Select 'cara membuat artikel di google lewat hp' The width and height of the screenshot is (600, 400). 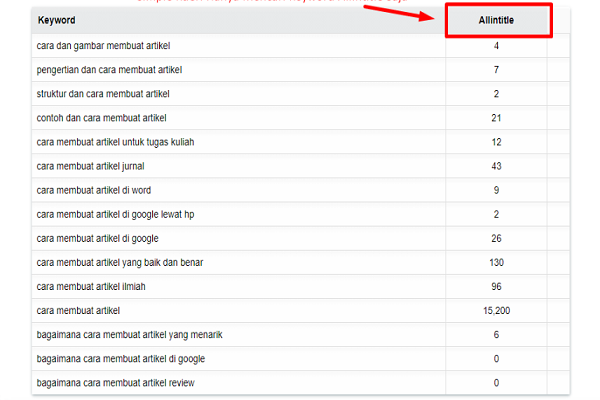[x=115, y=214]
